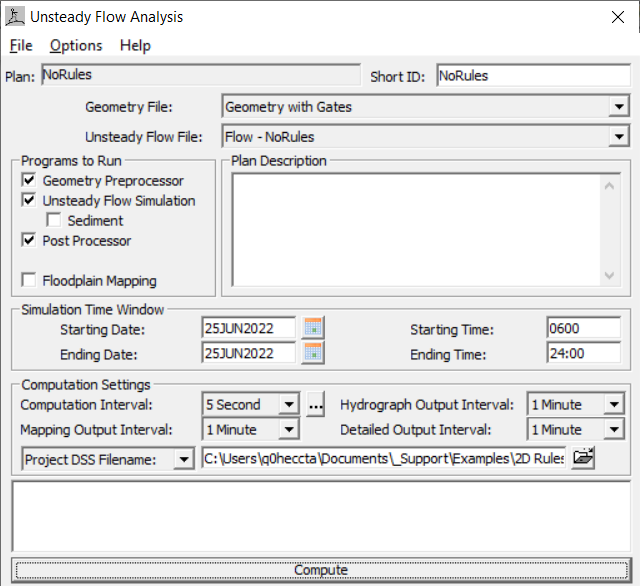Viewport: 640px width, 586px height.
Task: Click the Plan Description scrollbar down arrow
Action: 610,276
